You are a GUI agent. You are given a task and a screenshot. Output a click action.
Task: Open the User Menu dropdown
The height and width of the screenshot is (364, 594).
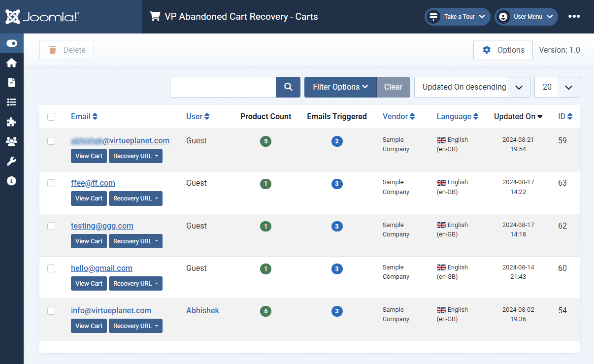coord(526,16)
